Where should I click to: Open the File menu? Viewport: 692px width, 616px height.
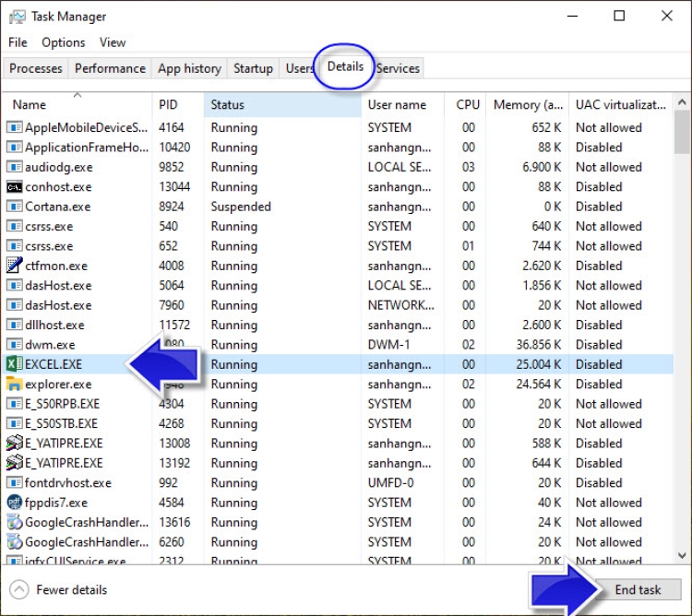[18, 42]
